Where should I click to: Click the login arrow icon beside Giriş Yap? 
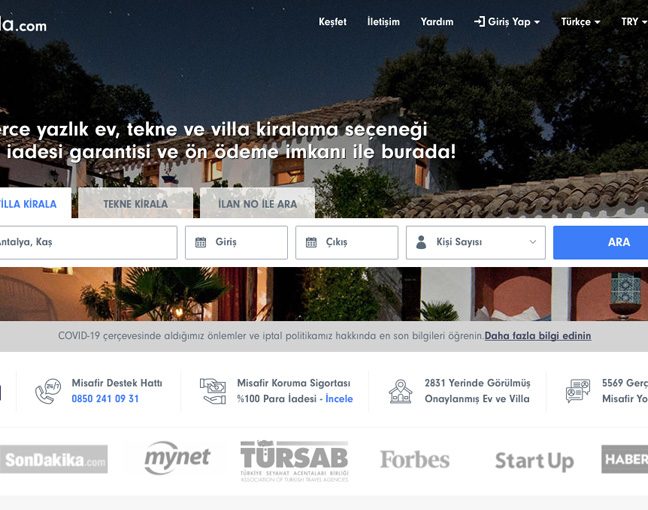(x=479, y=21)
